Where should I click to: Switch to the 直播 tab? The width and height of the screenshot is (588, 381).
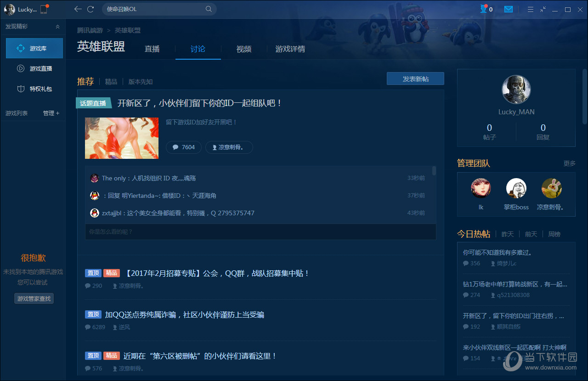tap(152, 49)
